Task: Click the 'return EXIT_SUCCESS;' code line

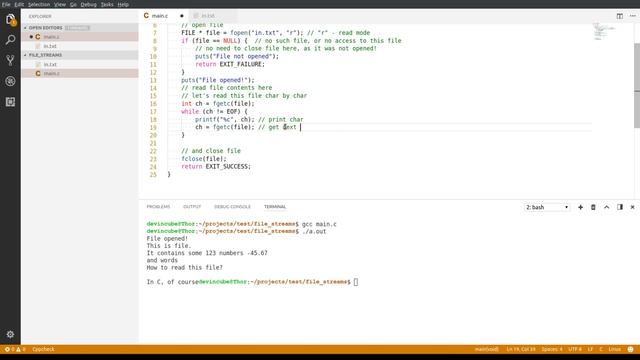Action: pyautogui.click(x=216, y=167)
